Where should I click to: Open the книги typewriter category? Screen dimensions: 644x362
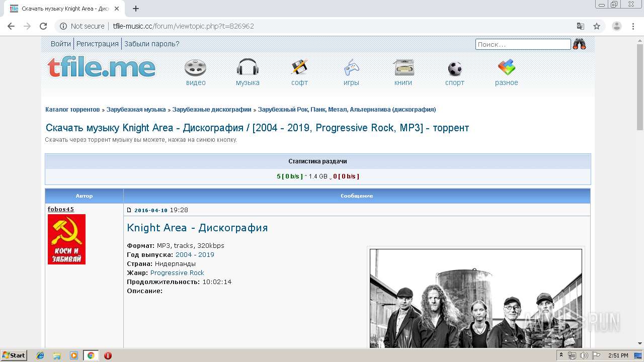pos(404,68)
